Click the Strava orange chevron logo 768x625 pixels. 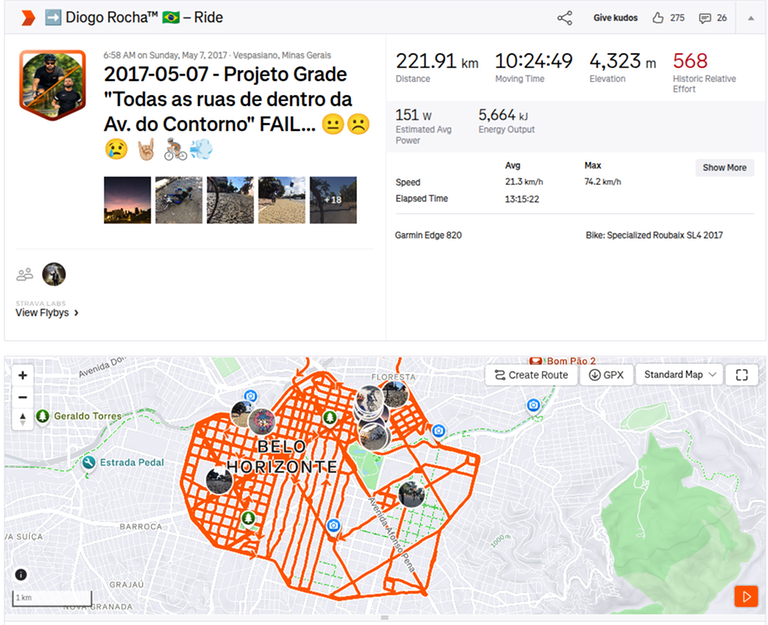28,18
